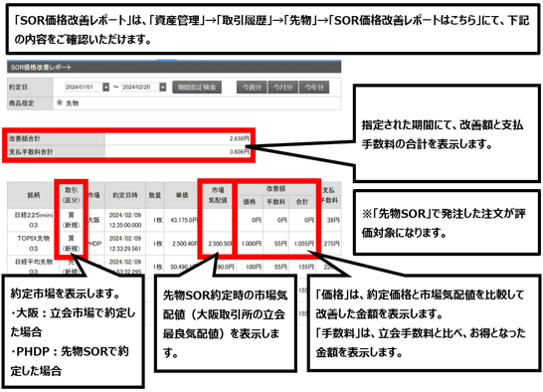Click the 改善額 合計 column header
The image size is (543, 392).
[x=302, y=202]
